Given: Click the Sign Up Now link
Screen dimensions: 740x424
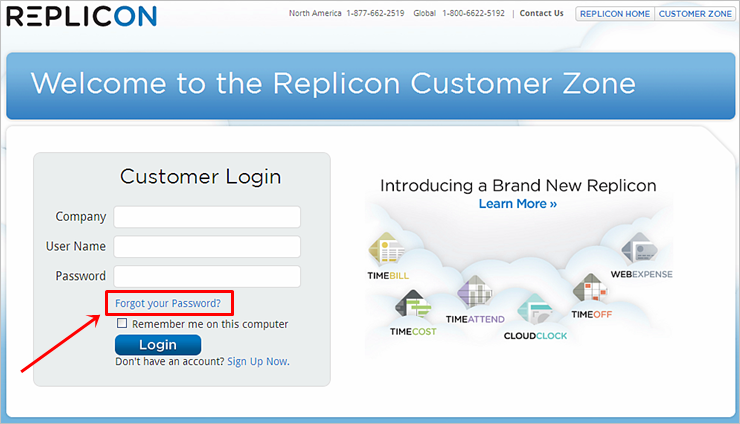Looking at the screenshot, I should 258,362.
